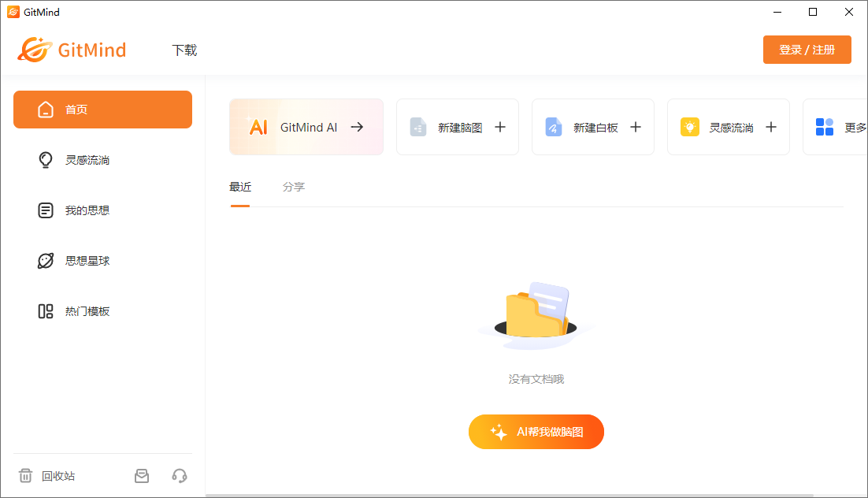Image resolution: width=868 pixels, height=498 pixels.
Task: Click the template grid icon beside 热门模板
Action: pyautogui.click(x=46, y=311)
